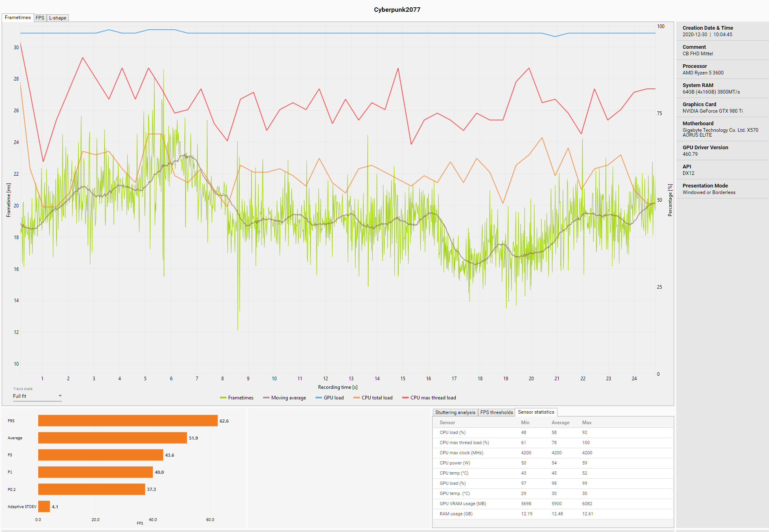Screen dimensions: 769x532
Task: Click the P1 bar showing 40.0
Action: point(96,472)
